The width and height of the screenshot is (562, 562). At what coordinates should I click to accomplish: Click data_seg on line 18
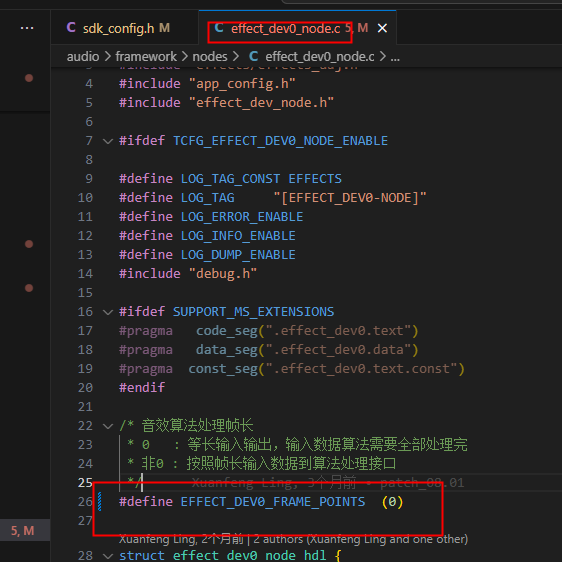click(227, 350)
